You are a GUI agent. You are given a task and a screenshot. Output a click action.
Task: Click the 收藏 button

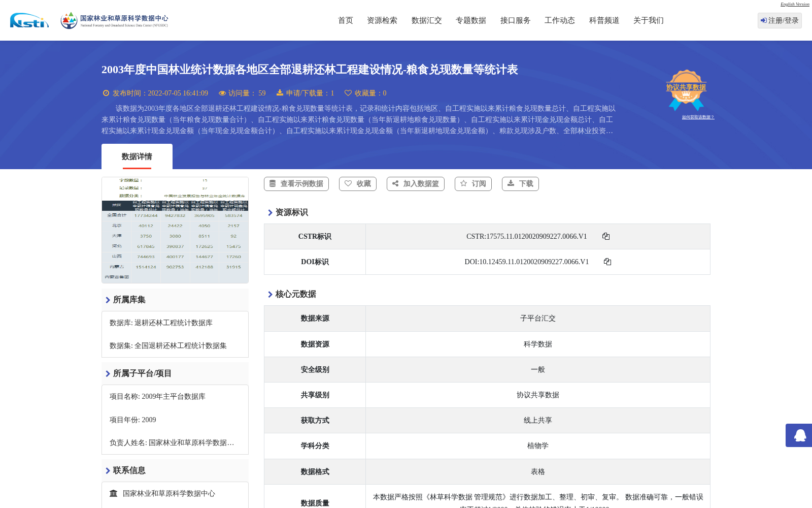coord(358,184)
